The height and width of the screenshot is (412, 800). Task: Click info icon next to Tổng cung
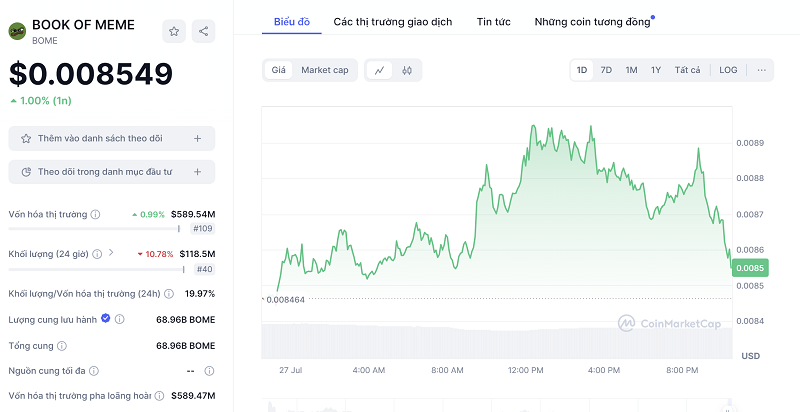click(62, 345)
